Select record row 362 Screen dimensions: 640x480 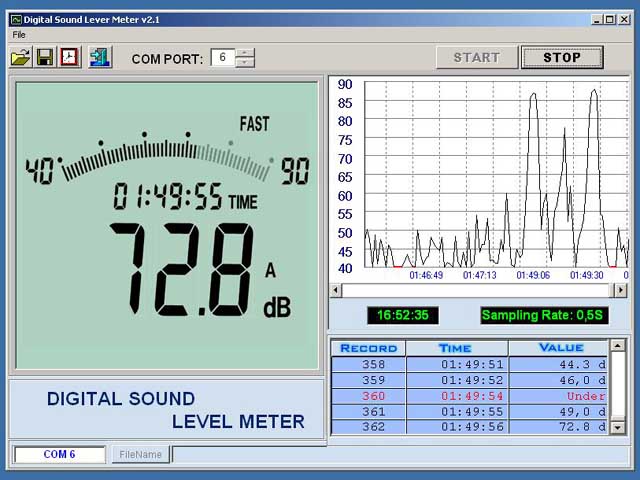point(469,427)
